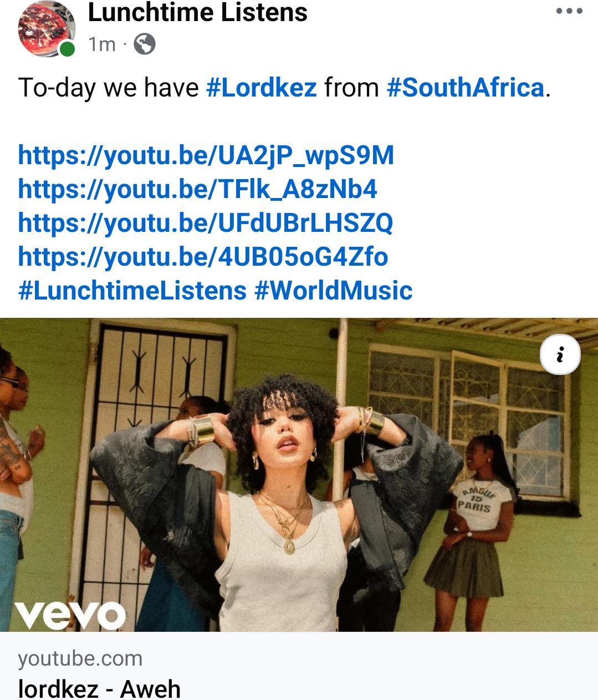598x700 pixels.
Task: Open youtu.be/UA2jP_wpS9M link
Action: click(206, 155)
